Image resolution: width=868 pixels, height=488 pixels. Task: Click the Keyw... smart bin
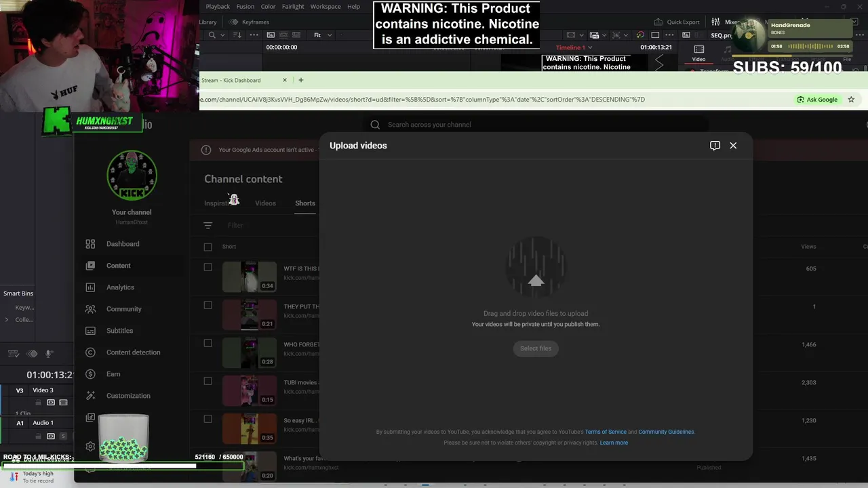(x=24, y=308)
